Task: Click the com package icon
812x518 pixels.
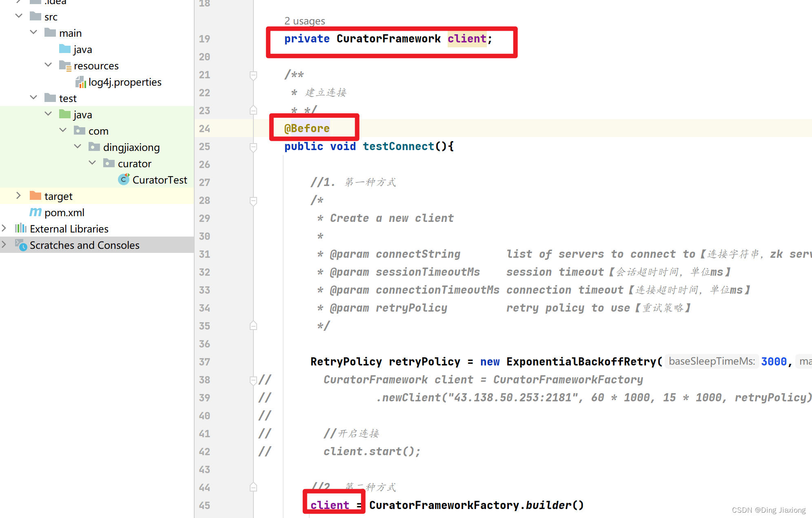Action: click(x=80, y=131)
